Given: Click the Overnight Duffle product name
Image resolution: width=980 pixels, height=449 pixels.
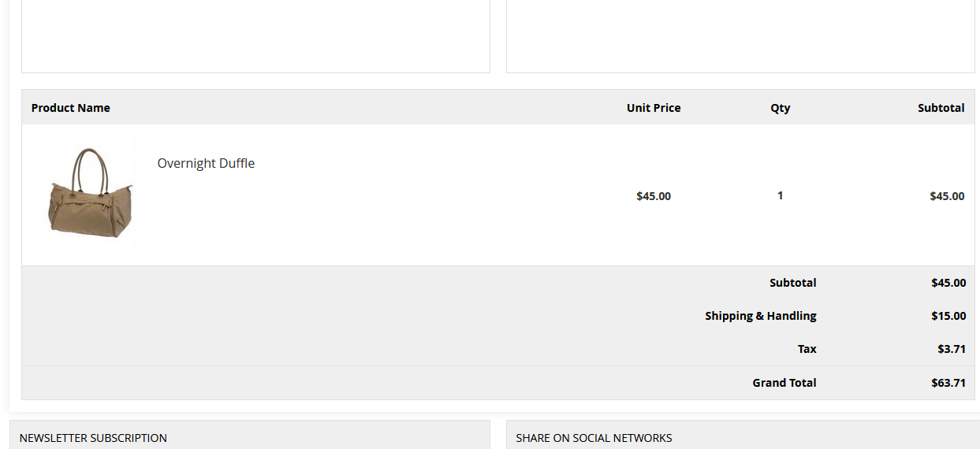Looking at the screenshot, I should [x=206, y=163].
